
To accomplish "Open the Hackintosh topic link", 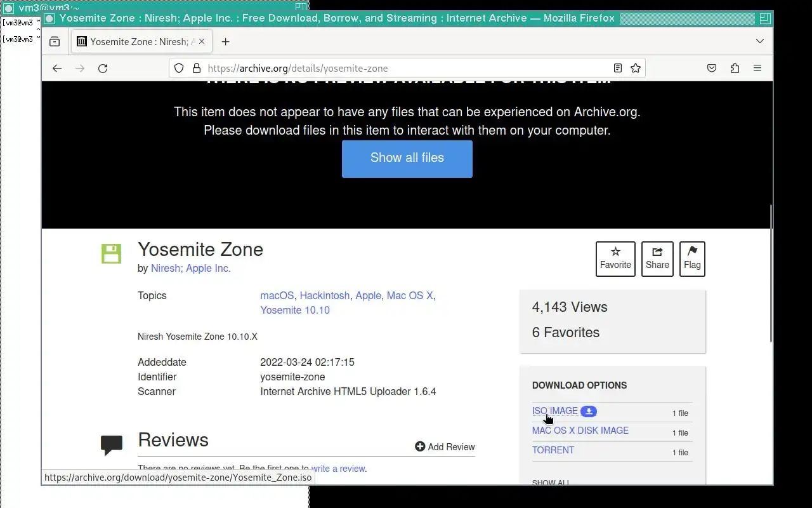I will point(325,295).
